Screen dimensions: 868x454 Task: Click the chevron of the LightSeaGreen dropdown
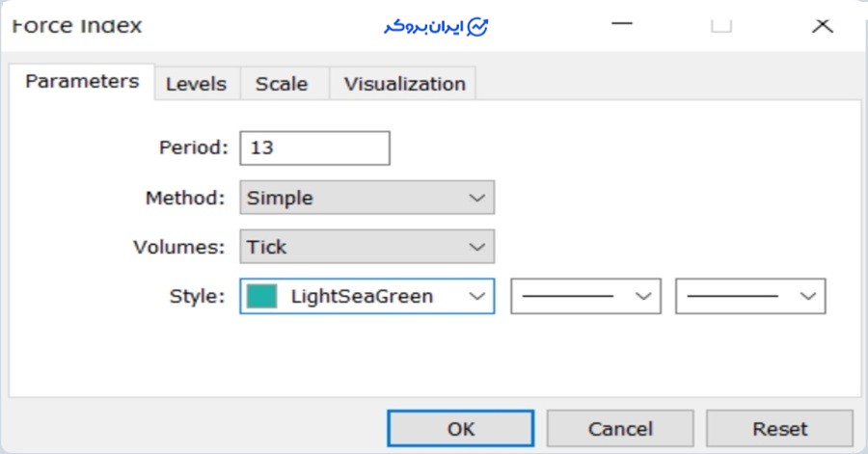click(x=476, y=297)
